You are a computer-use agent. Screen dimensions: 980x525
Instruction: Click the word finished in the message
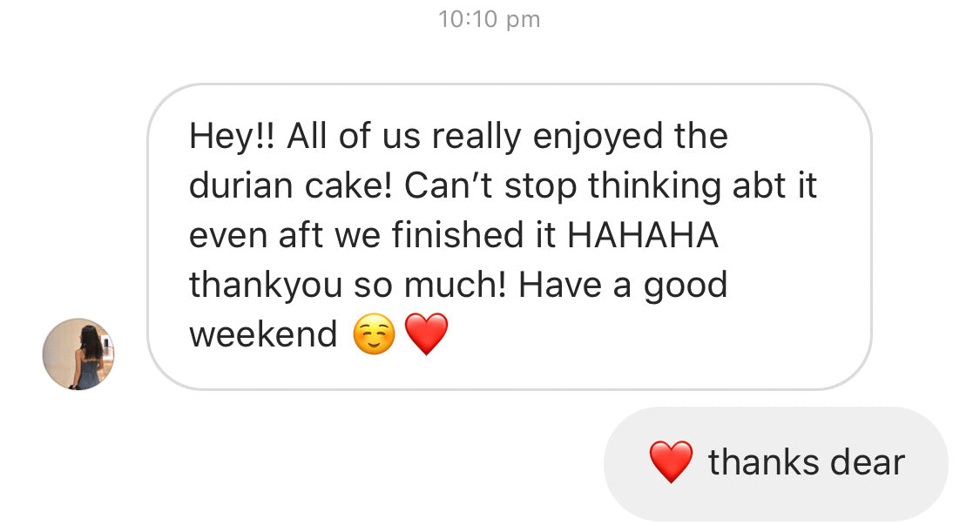click(x=458, y=236)
